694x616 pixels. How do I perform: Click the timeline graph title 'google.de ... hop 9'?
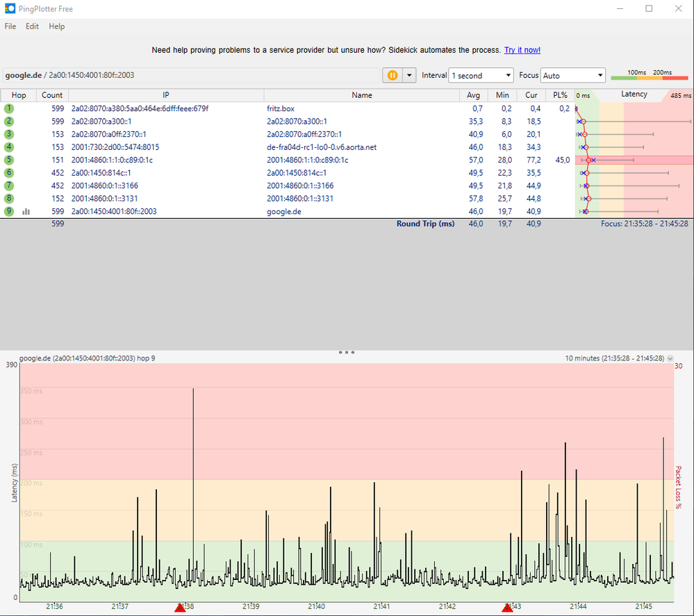(88, 358)
